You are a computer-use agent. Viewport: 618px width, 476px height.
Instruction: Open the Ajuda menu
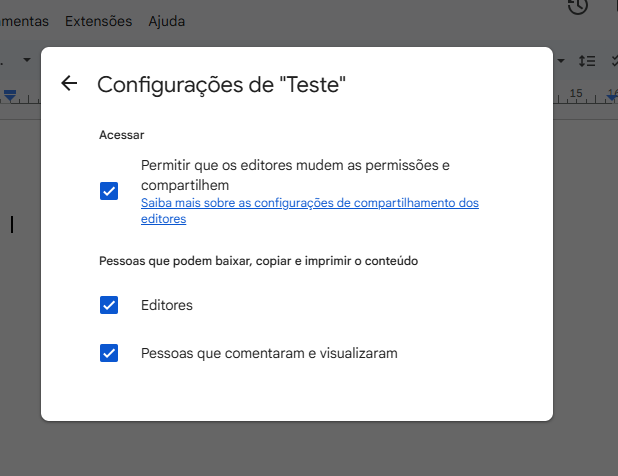pyautogui.click(x=166, y=20)
